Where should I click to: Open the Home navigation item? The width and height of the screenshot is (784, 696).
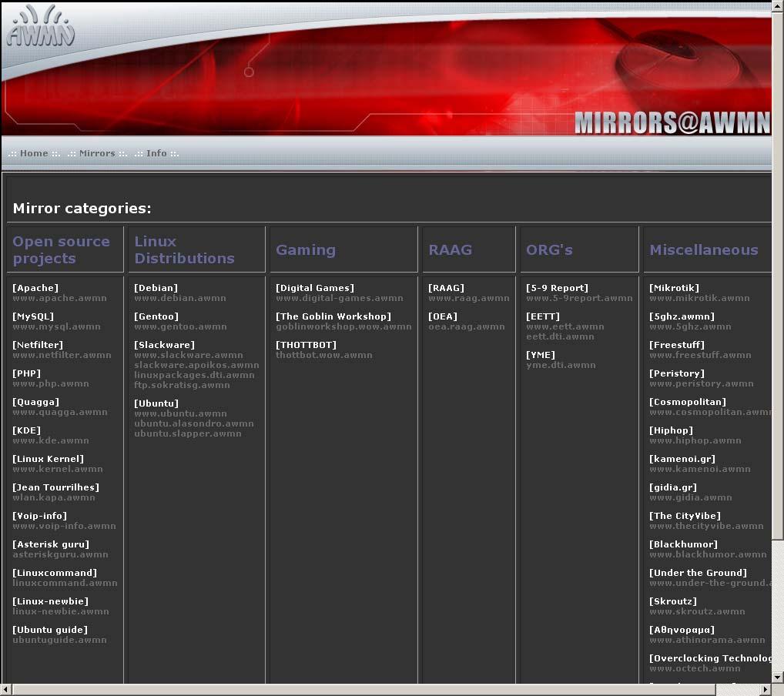coord(34,153)
